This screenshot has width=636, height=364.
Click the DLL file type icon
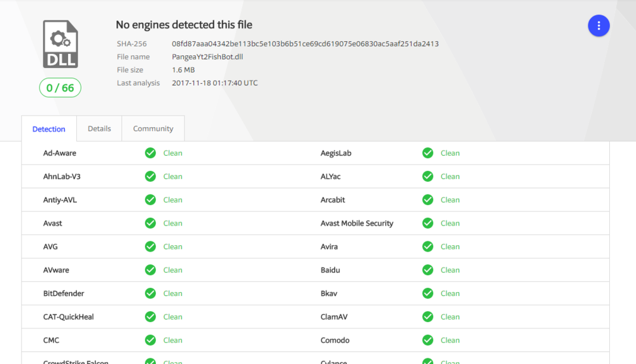pyautogui.click(x=60, y=44)
